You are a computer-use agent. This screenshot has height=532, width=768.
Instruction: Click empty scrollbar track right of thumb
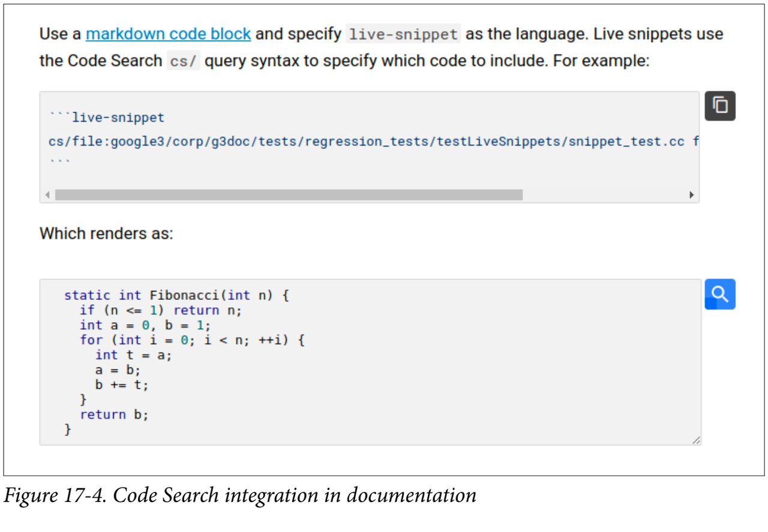[606, 196]
